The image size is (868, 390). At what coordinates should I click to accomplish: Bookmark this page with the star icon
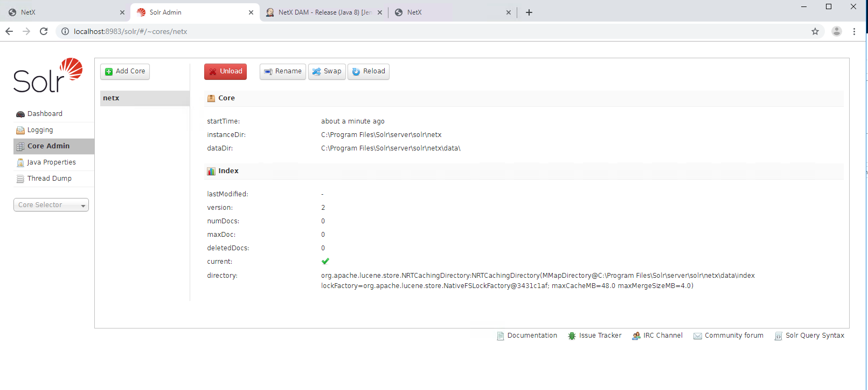point(815,31)
